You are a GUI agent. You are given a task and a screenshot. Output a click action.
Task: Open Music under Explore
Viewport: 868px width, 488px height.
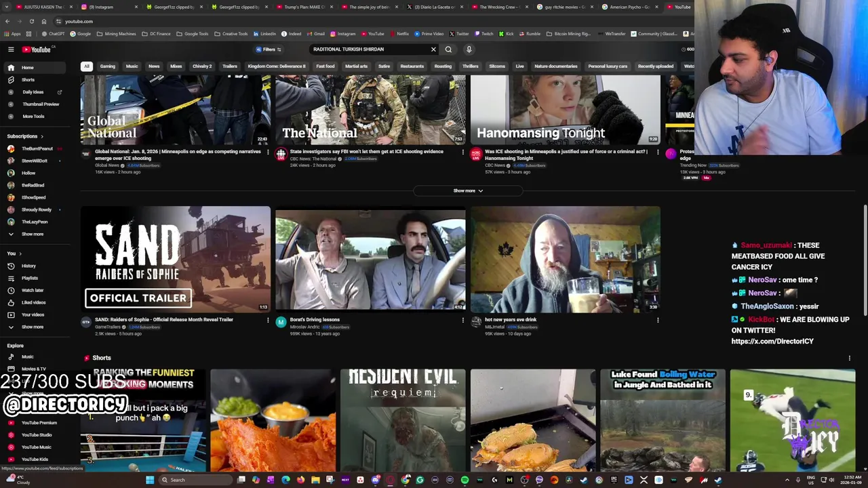(36, 357)
